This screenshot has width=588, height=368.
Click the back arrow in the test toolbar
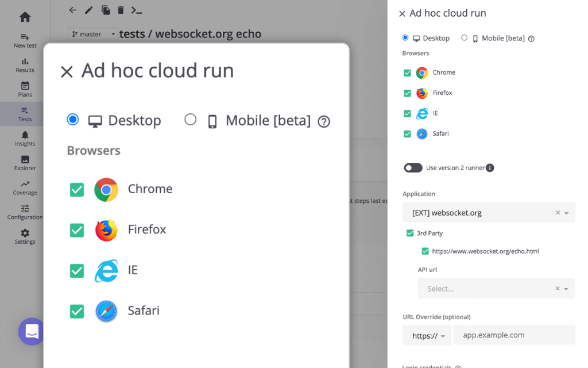coord(73,10)
